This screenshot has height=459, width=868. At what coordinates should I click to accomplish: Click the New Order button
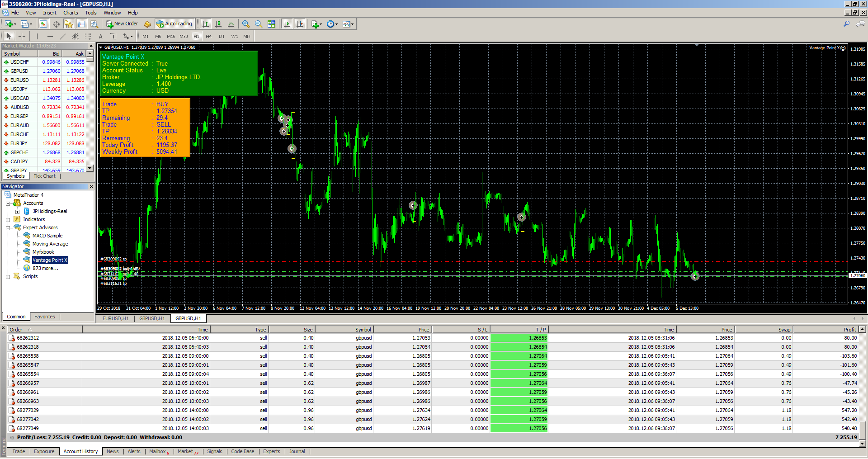coord(122,24)
